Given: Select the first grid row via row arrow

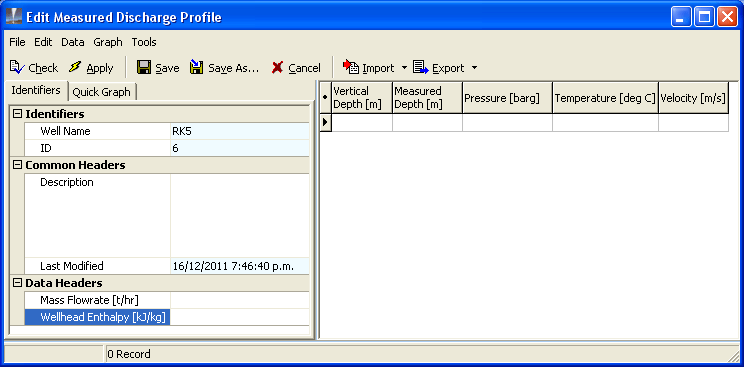Looking at the screenshot, I should coord(326,122).
